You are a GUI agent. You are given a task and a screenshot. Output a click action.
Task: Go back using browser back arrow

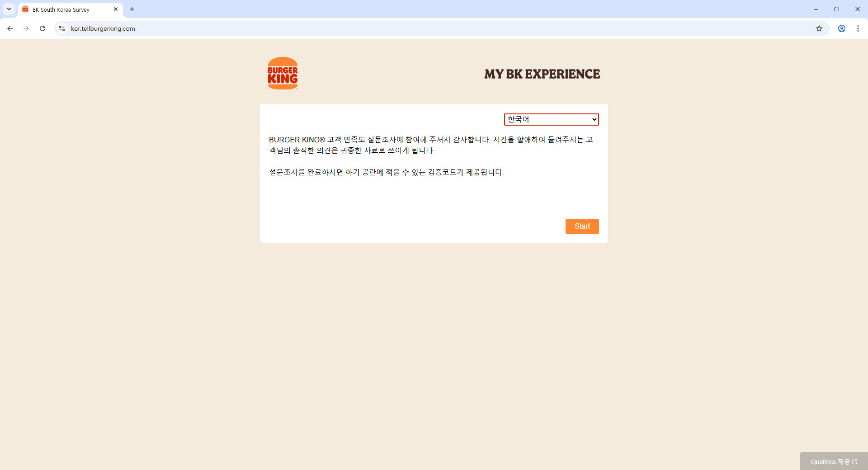click(x=10, y=28)
